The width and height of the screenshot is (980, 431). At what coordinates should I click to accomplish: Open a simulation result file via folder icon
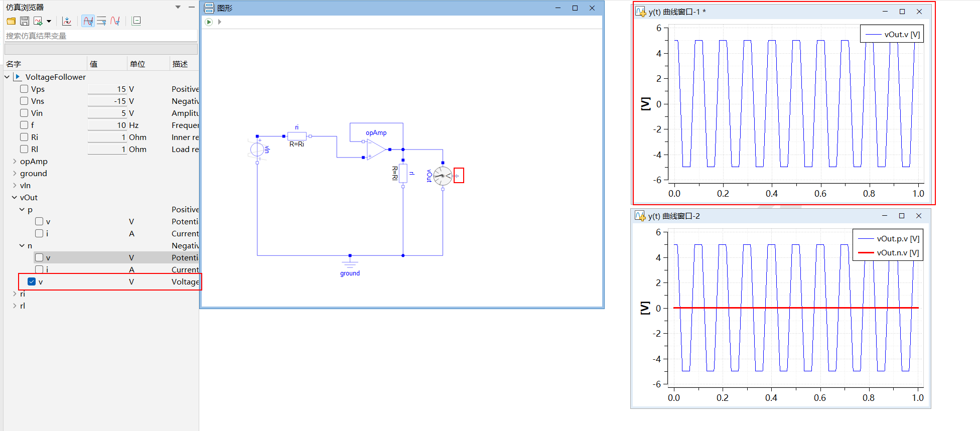click(11, 21)
